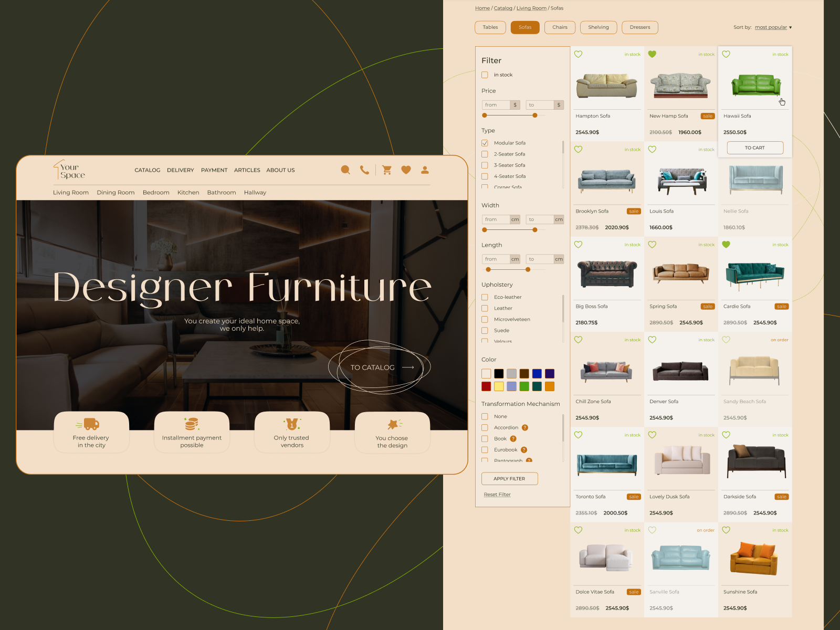Screen dimensions: 840x630
Task: Enable the in stock filter checkbox
Action: [x=485, y=75]
